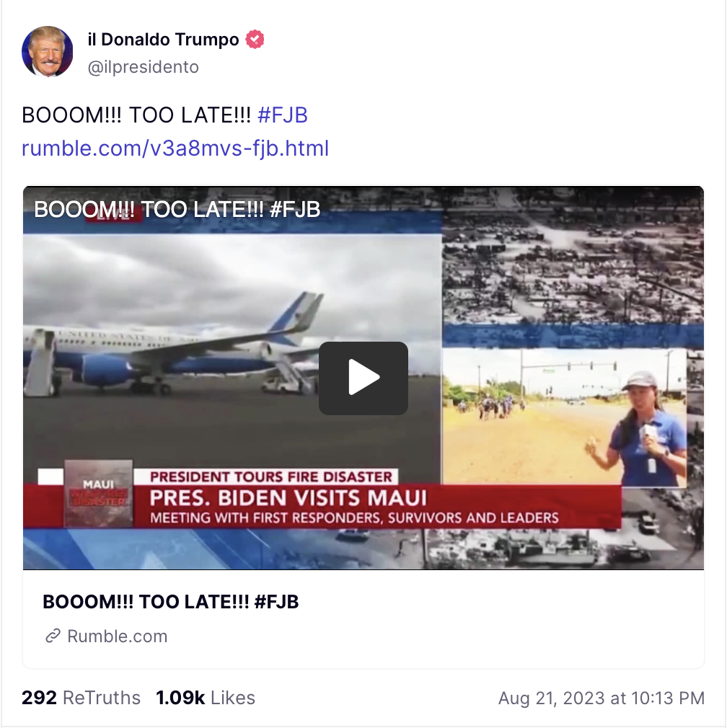Click the post text BOOOM!!! TOO LATE!!!

coord(136,115)
